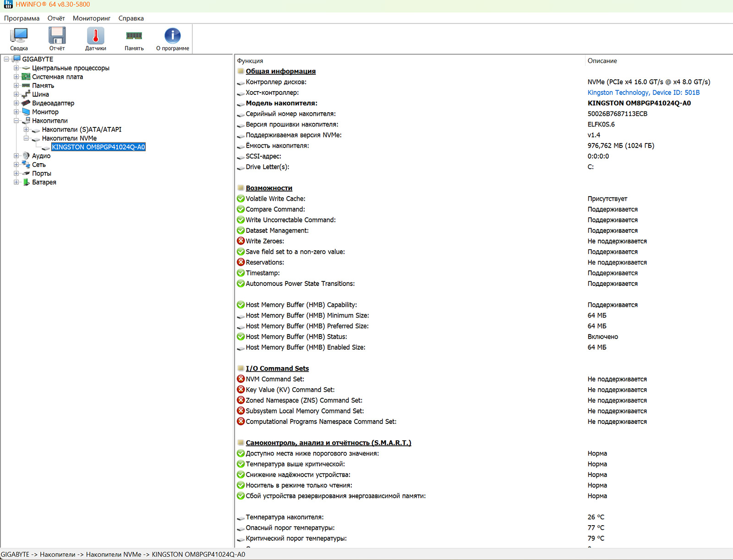This screenshot has height=560, width=733.
Task: Open Датчики sensors thermometer icon
Action: click(x=95, y=38)
